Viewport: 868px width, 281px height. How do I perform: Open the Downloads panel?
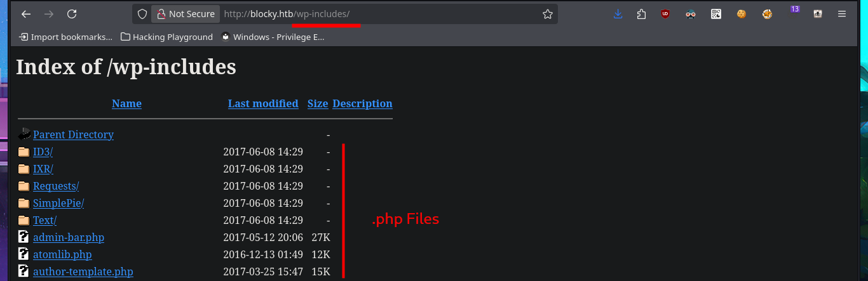coord(618,14)
